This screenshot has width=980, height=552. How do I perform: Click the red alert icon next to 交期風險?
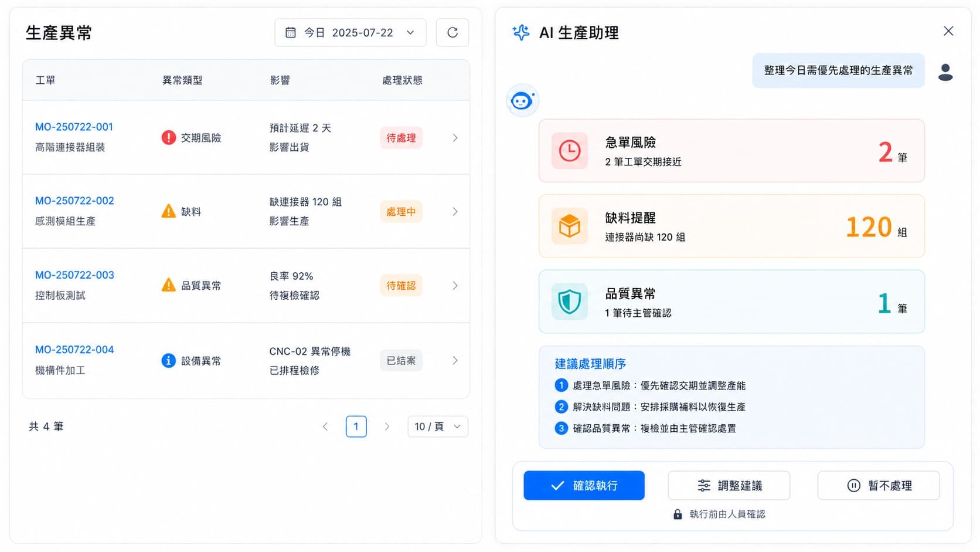click(168, 138)
